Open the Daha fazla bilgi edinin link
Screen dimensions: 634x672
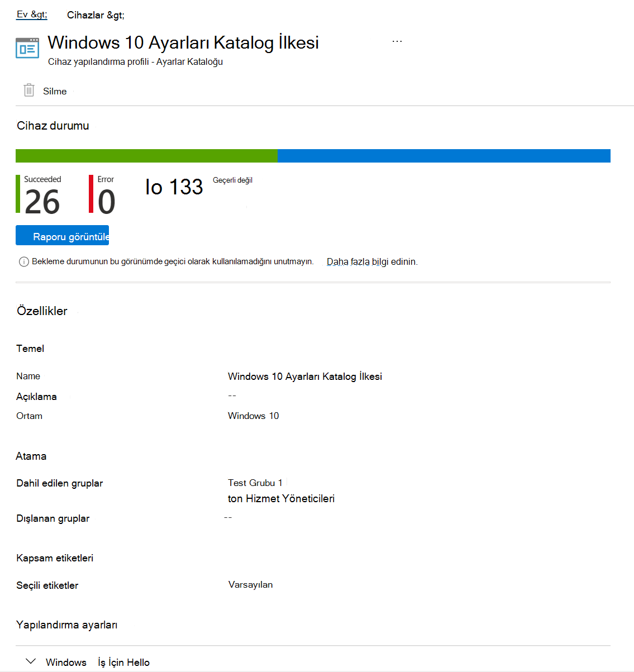point(372,261)
